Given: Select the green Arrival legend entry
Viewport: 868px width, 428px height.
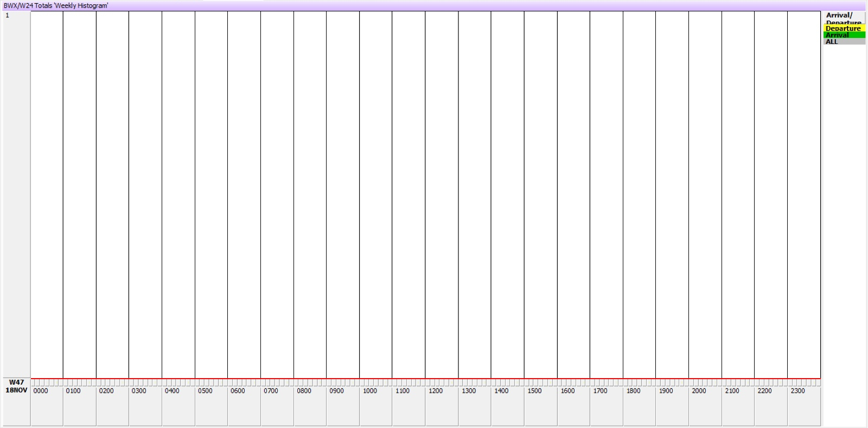Looking at the screenshot, I should [843, 35].
